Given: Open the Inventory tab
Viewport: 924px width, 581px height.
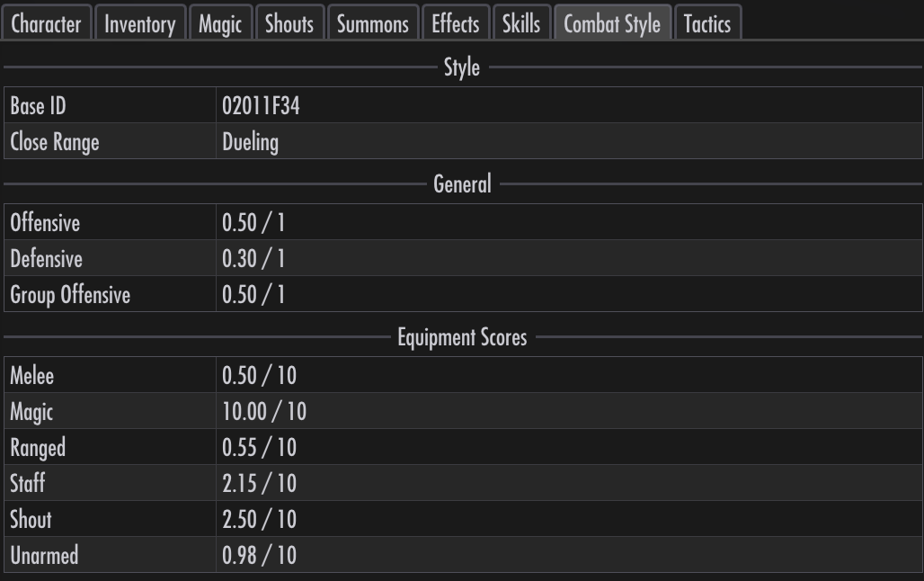Looking at the screenshot, I should [x=140, y=22].
